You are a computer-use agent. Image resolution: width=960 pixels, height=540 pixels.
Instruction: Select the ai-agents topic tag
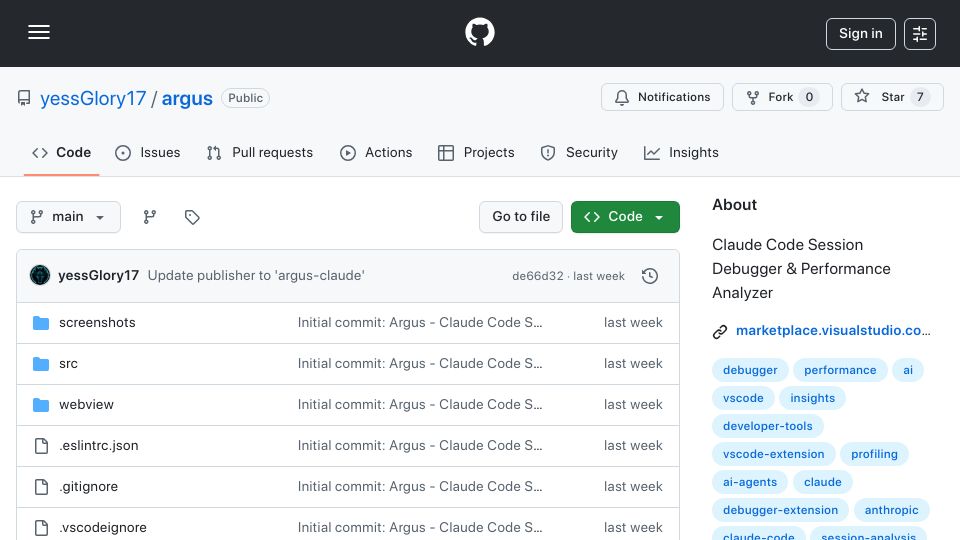pyautogui.click(x=750, y=482)
